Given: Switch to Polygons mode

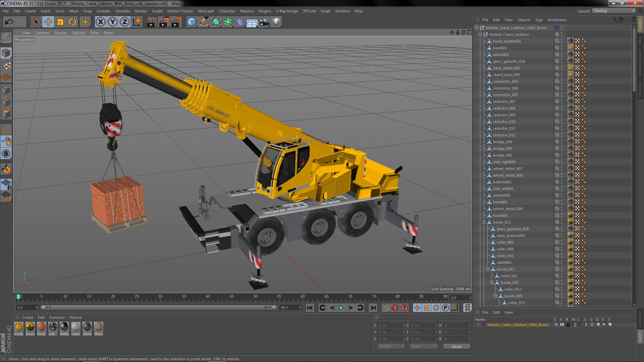Looking at the screenshot, I should pyautogui.click(x=6, y=114).
